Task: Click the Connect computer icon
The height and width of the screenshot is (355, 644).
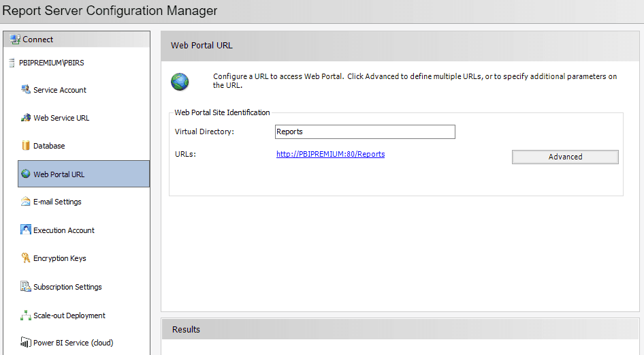Action: coord(15,40)
